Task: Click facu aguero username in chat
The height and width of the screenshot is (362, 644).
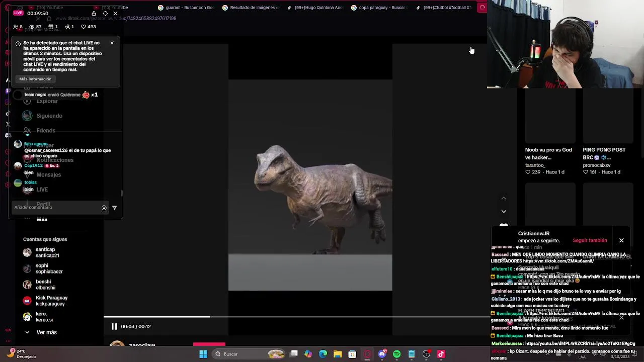Action: [36, 144]
